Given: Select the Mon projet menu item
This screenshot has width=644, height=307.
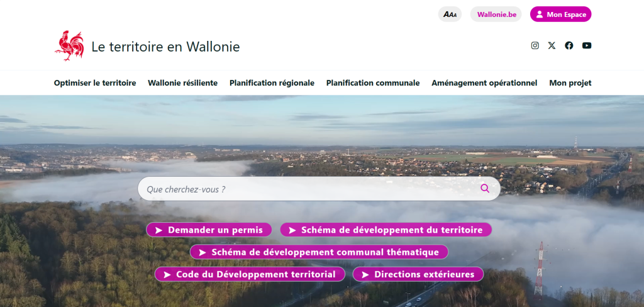Looking at the screenshot, I should pyautogui.click(x=570, y=82).
